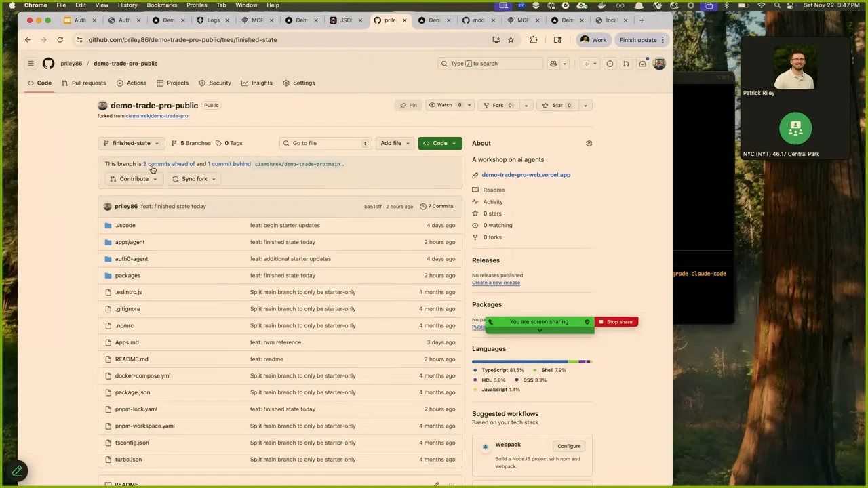Viewport: 868px width, 488px height.
Task: Open the upstream ciamshrek/demo-trade-pro link
Action: (157, 116)
